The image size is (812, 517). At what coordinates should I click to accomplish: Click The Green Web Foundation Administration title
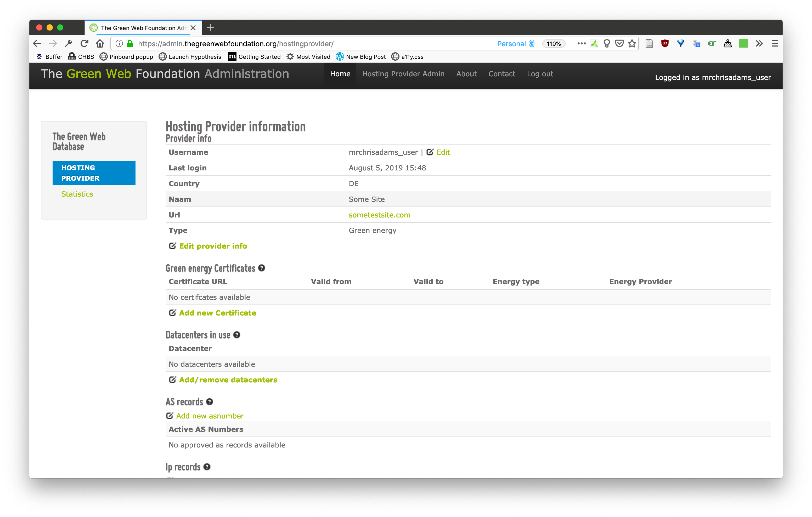point(165,74)
